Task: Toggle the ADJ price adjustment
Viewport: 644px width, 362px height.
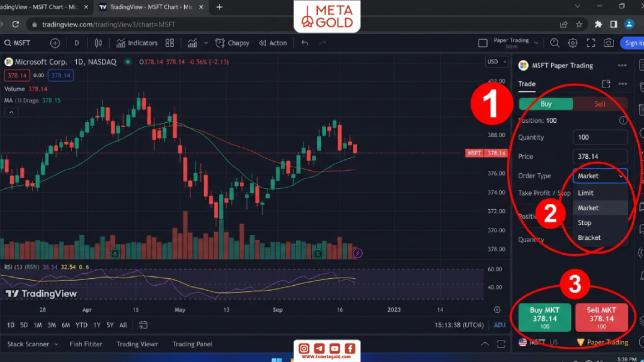Action: (x=499, y=325)
